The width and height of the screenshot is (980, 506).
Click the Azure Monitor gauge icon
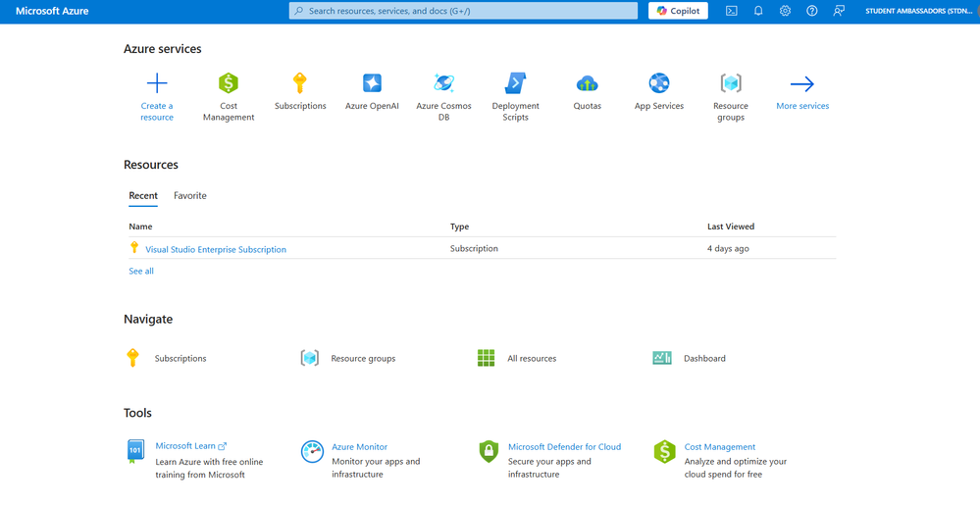click(312, 451)
